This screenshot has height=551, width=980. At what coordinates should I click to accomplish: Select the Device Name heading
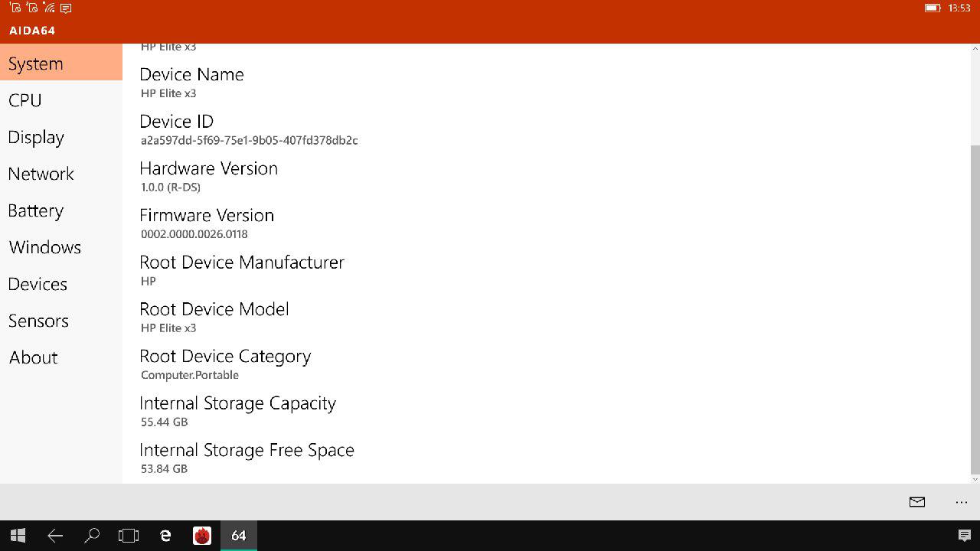coord(191,74)
